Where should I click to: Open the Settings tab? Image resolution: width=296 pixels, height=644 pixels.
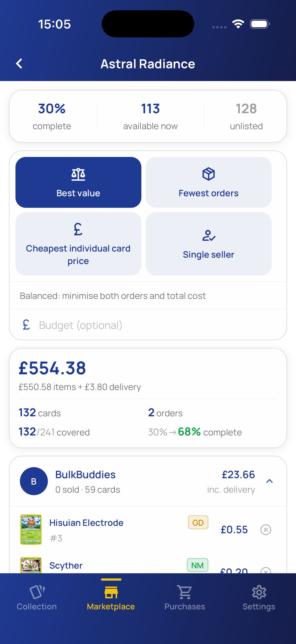[x=259, y=598]
